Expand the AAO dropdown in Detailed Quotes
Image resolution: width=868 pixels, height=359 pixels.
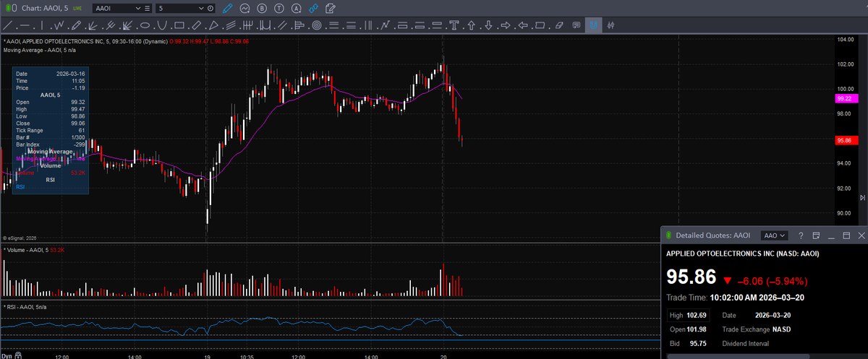[775, 235]
